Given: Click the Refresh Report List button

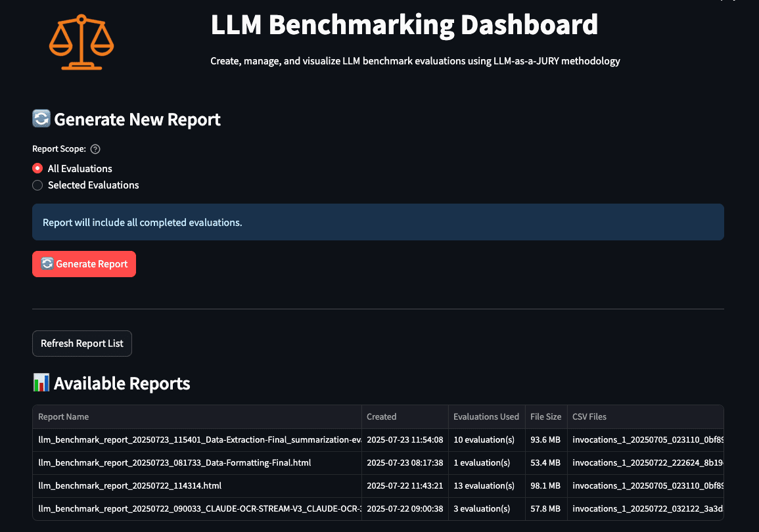Looking at the screenshot, I should click(x=82, y=344).
